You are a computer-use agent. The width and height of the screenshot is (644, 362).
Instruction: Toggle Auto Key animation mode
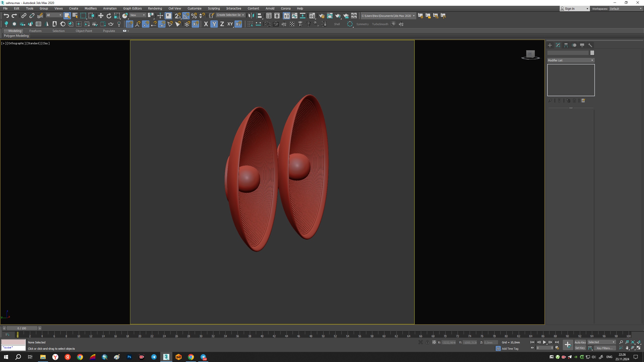[x=580, y=342]
